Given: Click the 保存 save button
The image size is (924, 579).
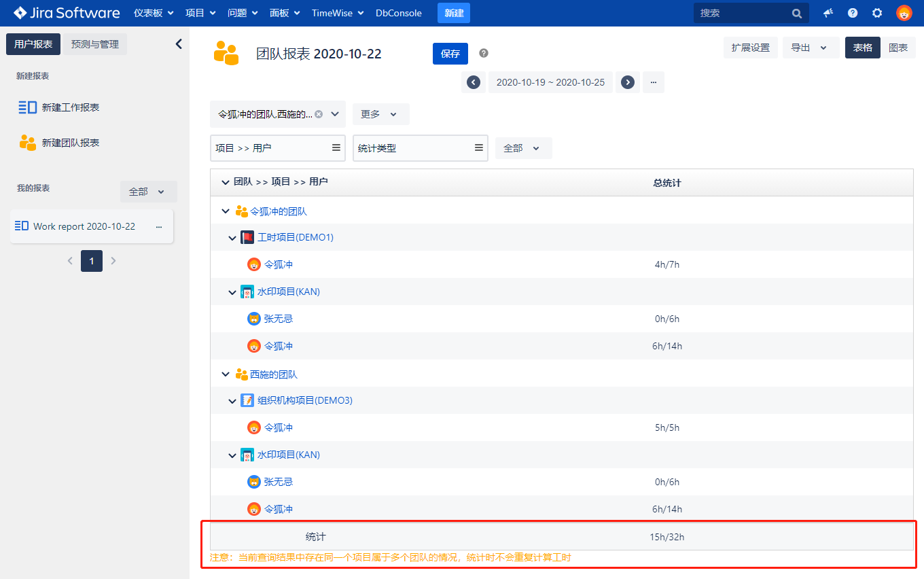Looking at the screenshot, I should [450, 54].
